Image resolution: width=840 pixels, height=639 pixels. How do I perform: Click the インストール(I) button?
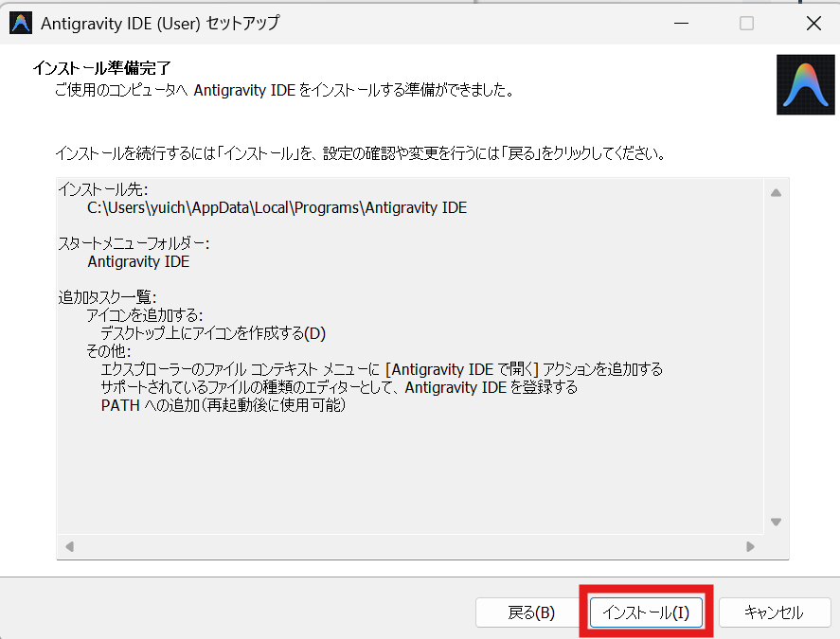click(646, 612)
